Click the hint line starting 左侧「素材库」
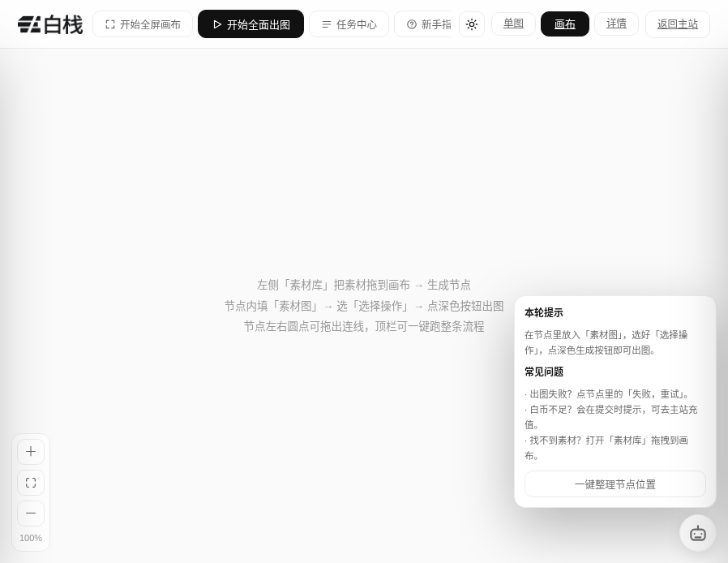This screenshot has width=728, height=563. 364,285
